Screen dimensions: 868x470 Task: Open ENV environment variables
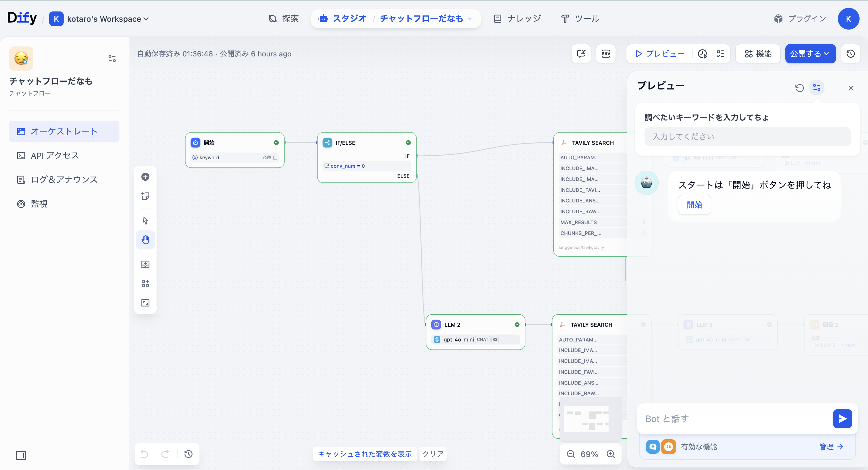tap(606, 54)
